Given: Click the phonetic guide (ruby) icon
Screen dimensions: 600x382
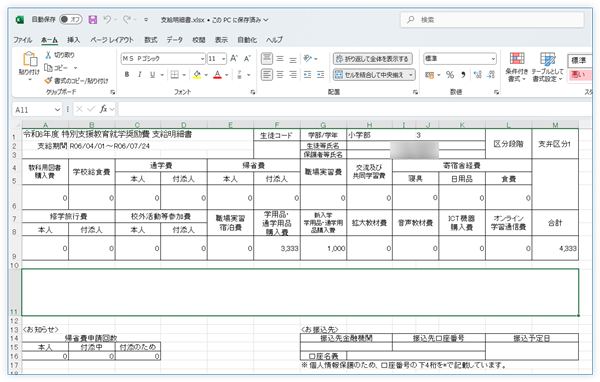Looking at the screenshot, I should [239, 75].
